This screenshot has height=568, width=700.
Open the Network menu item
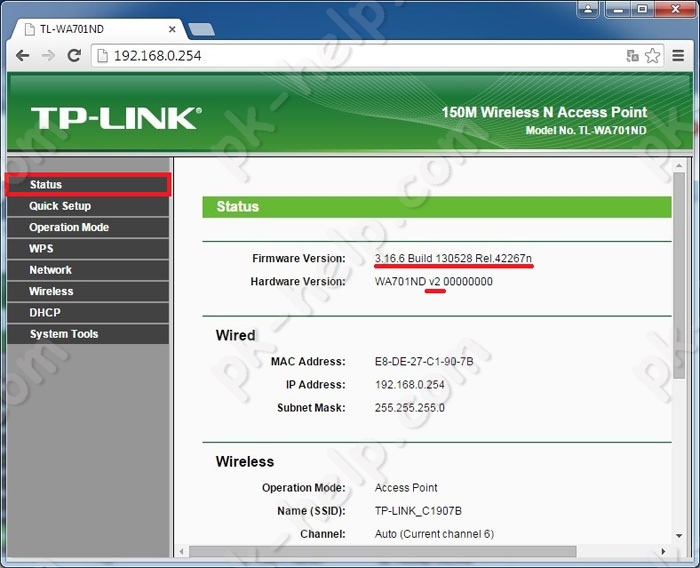[88, 270]
